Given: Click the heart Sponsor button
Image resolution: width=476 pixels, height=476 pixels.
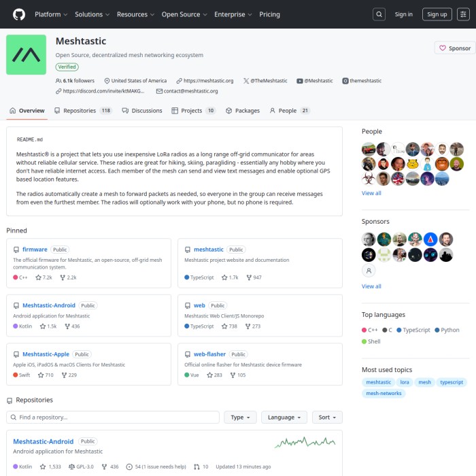Looking at the screenshot, I should pos(455,48).
